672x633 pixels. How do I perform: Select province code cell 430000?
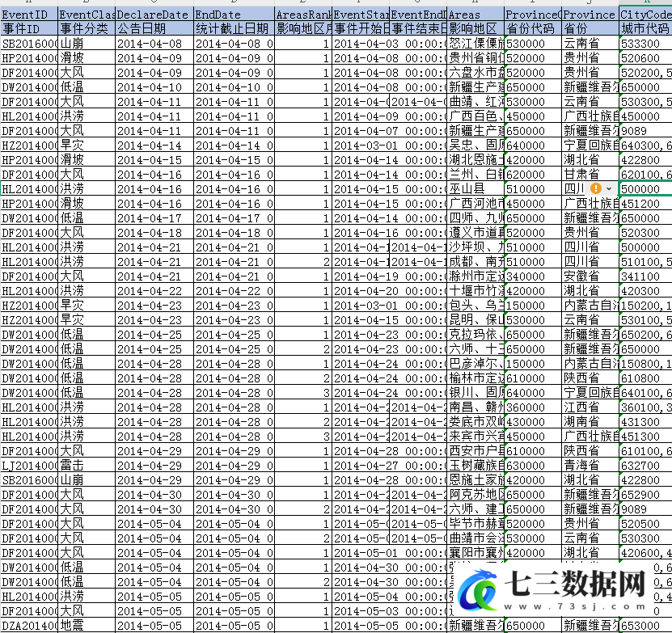[x=533, y=422]
